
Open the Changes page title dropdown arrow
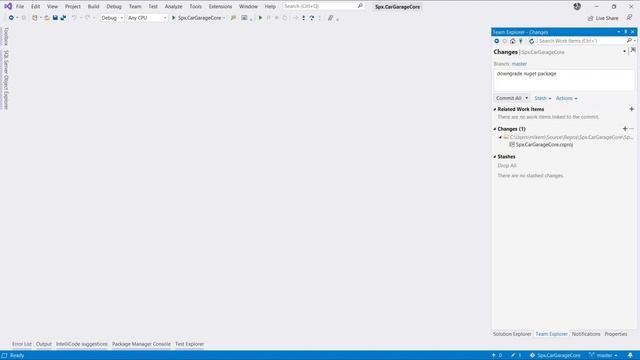624,52
